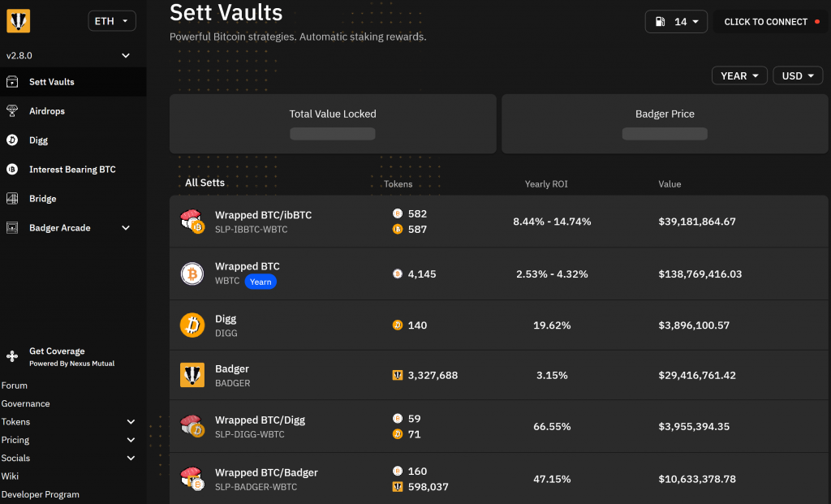Image resolution: width=831 pixels, height=504 pixels.
Task: Expand the Badger Arcade submenu chevron
Action: pos(126,227)
